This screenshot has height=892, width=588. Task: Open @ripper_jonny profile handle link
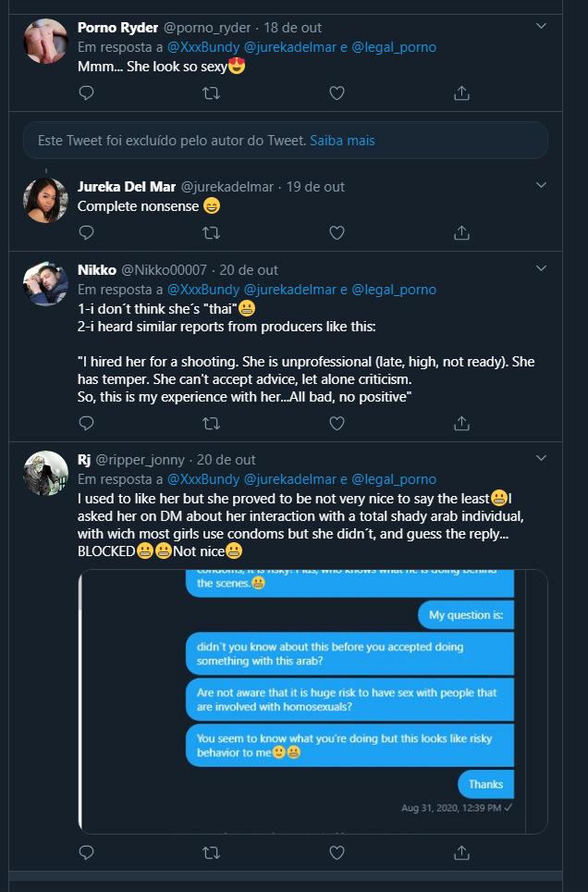(143, 460)
